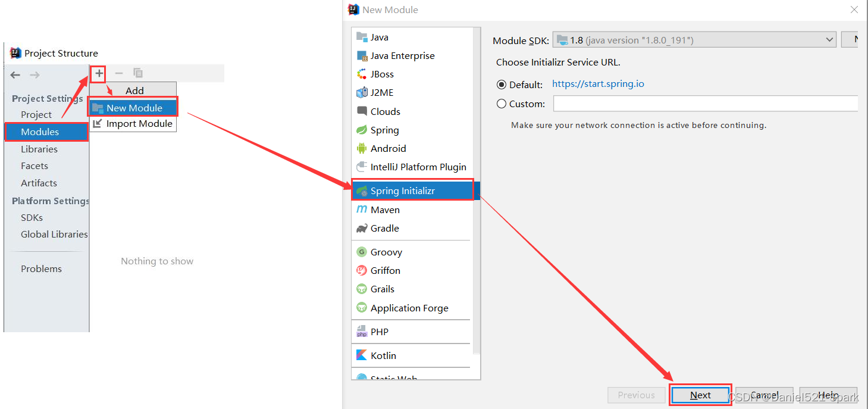Click the plus Add icon in Project Structure
The image size is (868, 409).
coord(99,73)
